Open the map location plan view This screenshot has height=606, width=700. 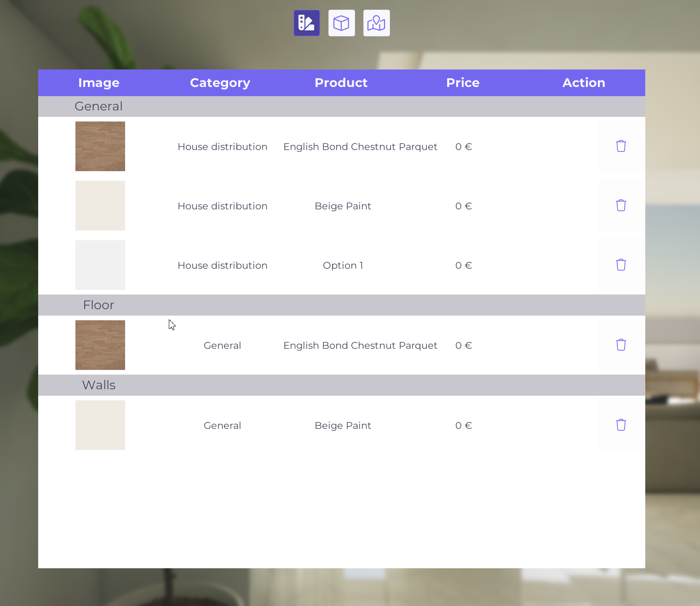[376, 23]
